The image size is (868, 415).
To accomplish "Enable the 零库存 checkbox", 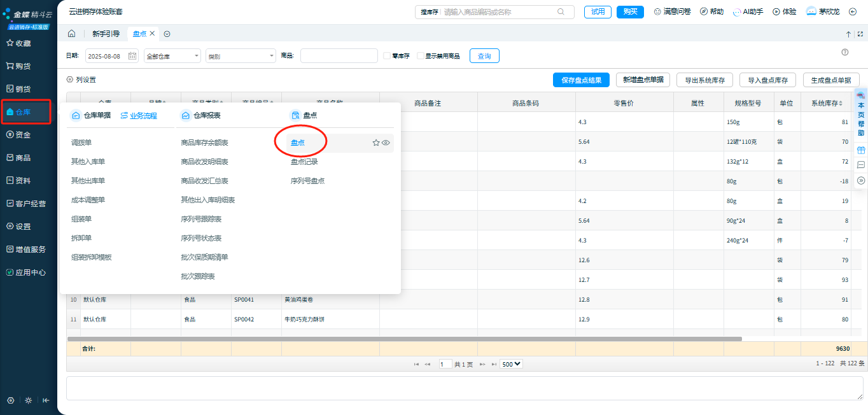I will tap(387, 56).
